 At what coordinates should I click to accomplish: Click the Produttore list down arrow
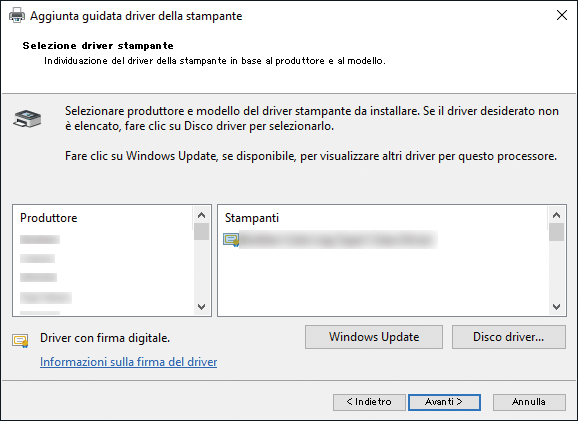point(201,307)
